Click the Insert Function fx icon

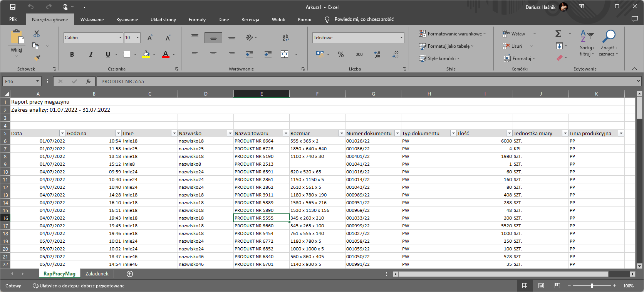click(88, 81)
